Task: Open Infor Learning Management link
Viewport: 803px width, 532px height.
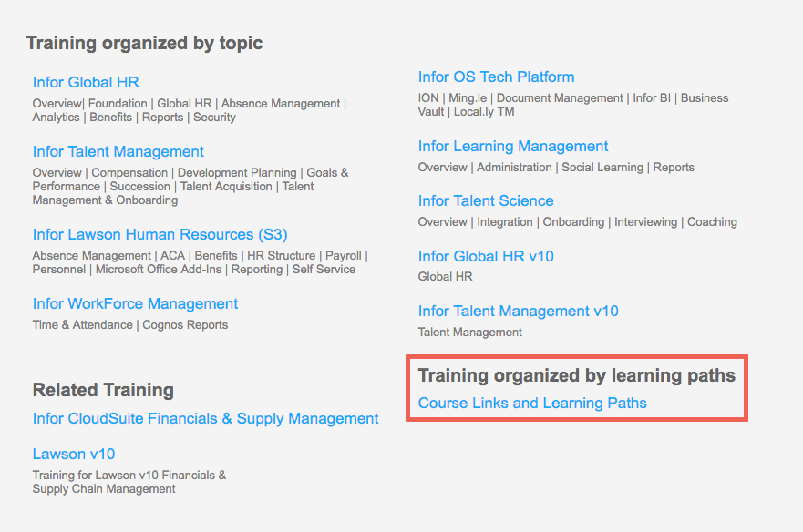Action: coord(513,147)
